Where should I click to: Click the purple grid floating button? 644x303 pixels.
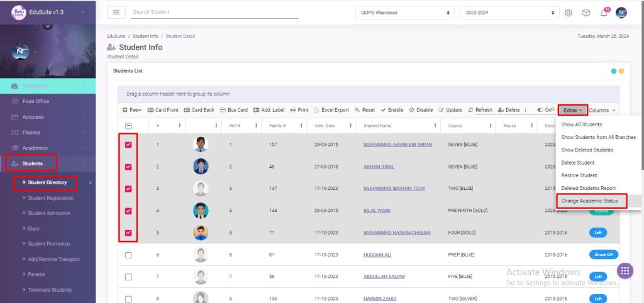point(625,271)
